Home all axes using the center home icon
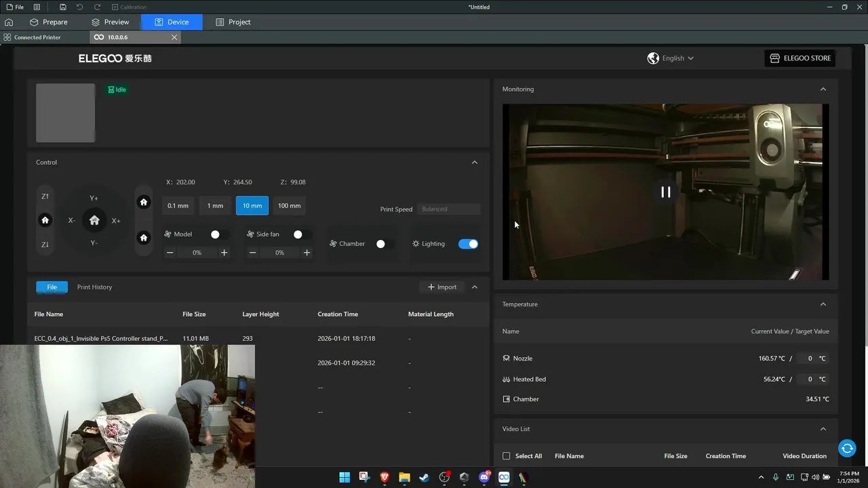 94,220
